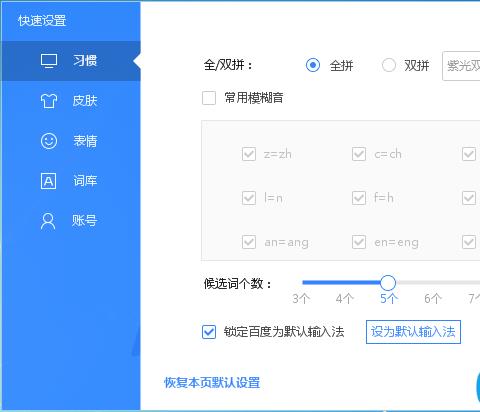Click the monitor icon beside 习惯
Viewport: 480px width, 412px height.
[x=49, y=61]
